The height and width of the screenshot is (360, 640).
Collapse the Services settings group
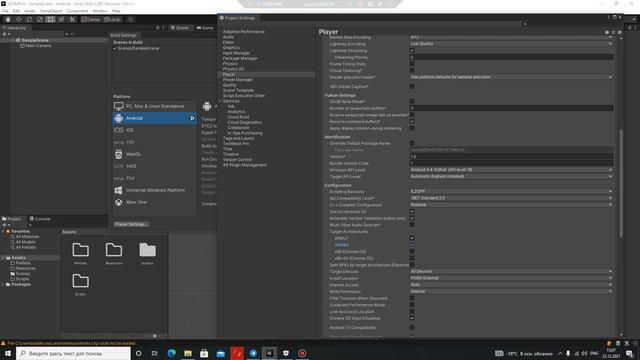point(220,101)
